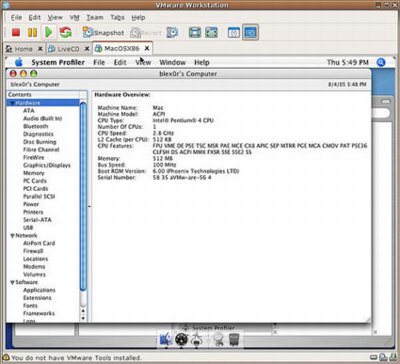The image size is (400, 364).
Task: Select PCI Cards entry
Action: pyautogui.click(x=36, y=189)
